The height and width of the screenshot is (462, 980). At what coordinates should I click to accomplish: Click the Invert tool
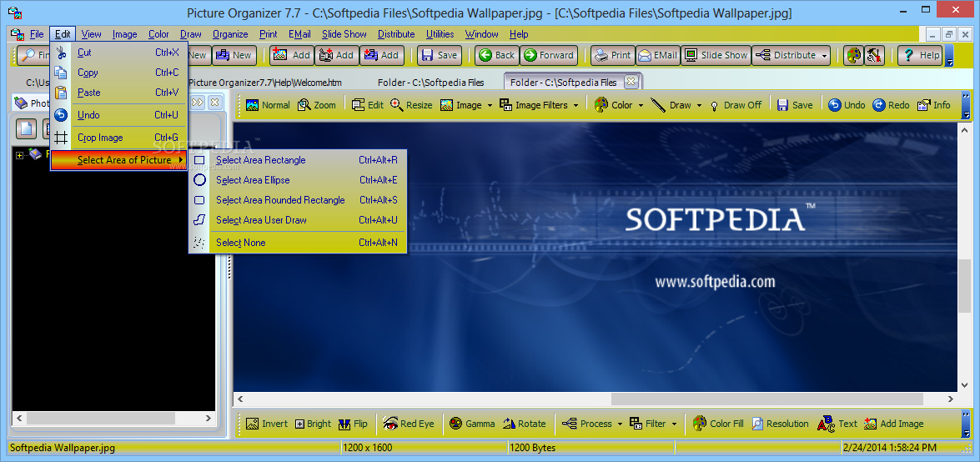click(267, 424)
